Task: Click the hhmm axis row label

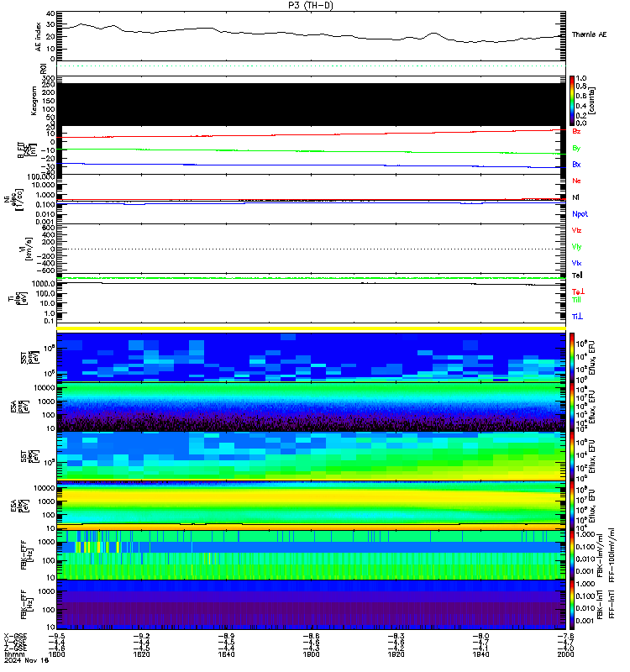Action: coord(14,654)
